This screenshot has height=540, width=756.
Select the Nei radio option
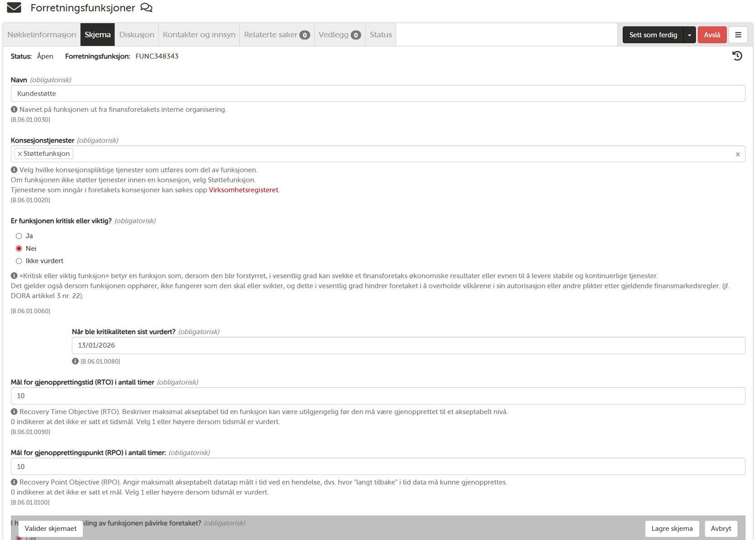[19, 249]
